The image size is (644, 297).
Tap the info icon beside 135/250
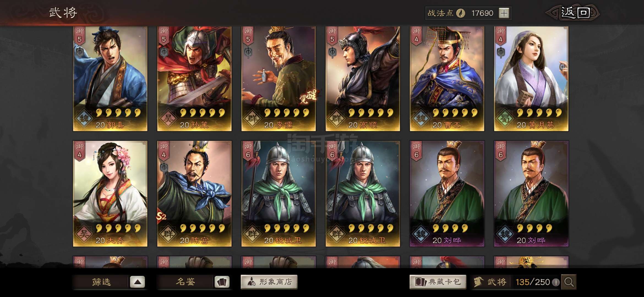tap(556, 282)
